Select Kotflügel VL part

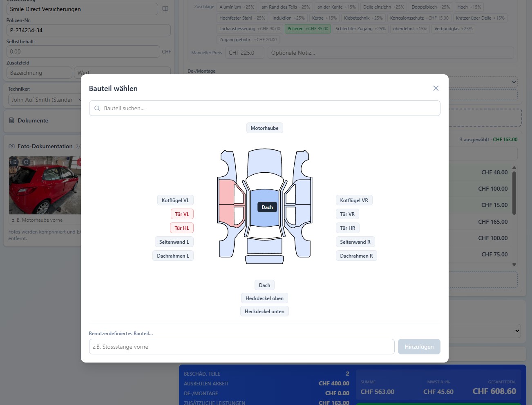pos(175,200)
